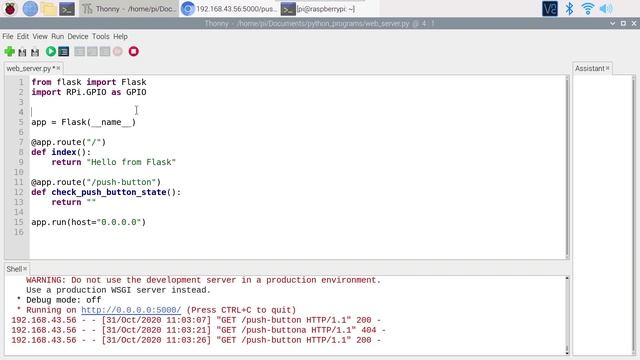
Task: Click on '@app.route("/push-button")' line
Action: coord(96,182)
